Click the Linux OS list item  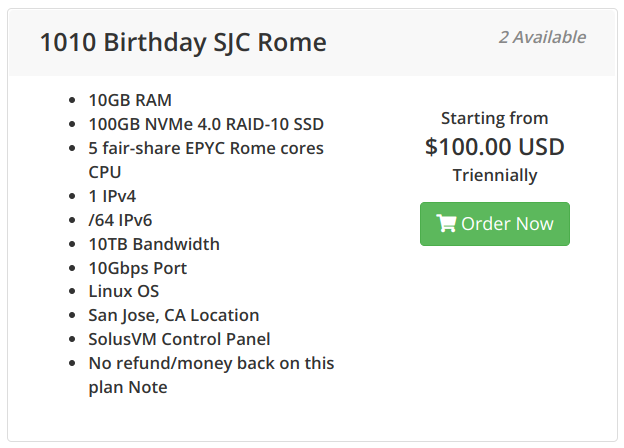coord(124,291)
